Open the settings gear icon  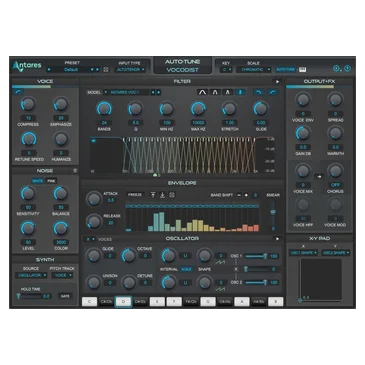(x=337, y=69)
